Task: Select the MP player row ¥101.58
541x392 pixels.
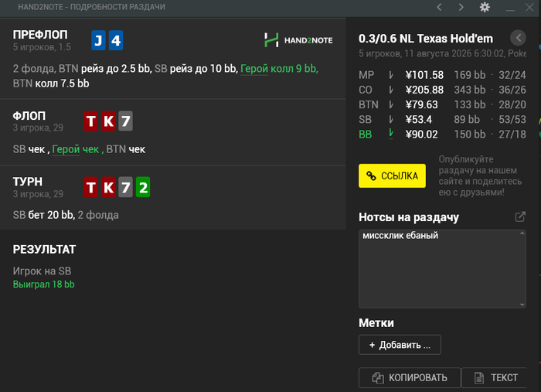Action: pyautogui.click(x=442, y=75)
